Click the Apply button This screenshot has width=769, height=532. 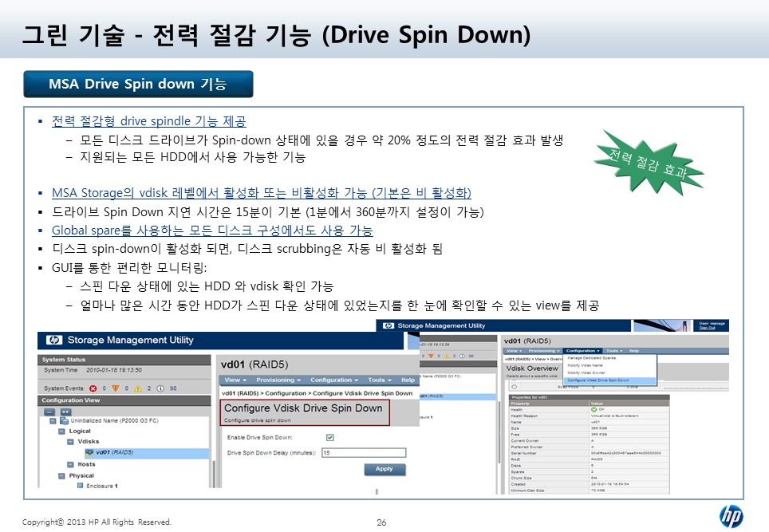pyautogui.click(x=384, y=469)
